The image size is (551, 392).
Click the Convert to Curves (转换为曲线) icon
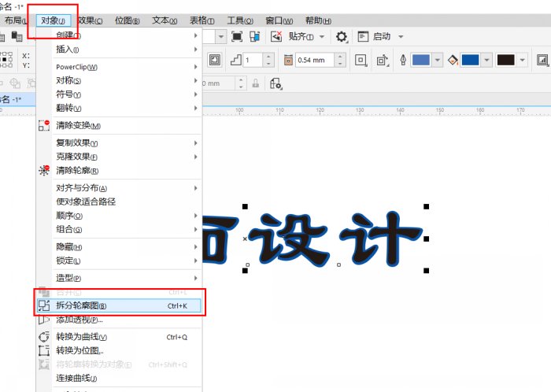(x=43, y=337)
